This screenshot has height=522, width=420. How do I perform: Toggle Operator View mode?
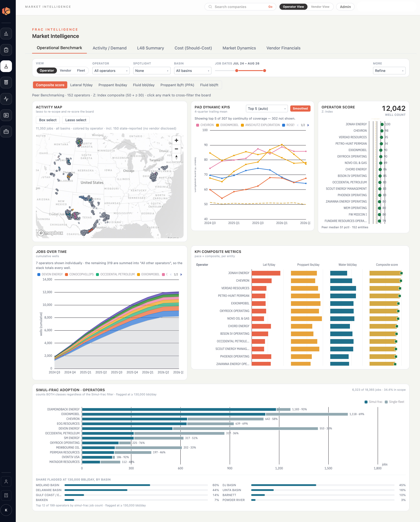(x=293, y=7)
